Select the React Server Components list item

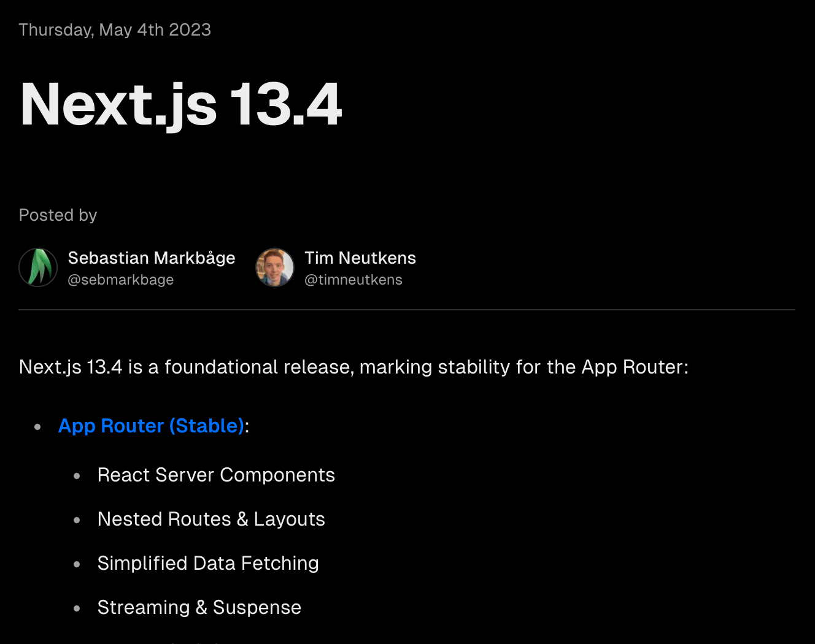216,475
